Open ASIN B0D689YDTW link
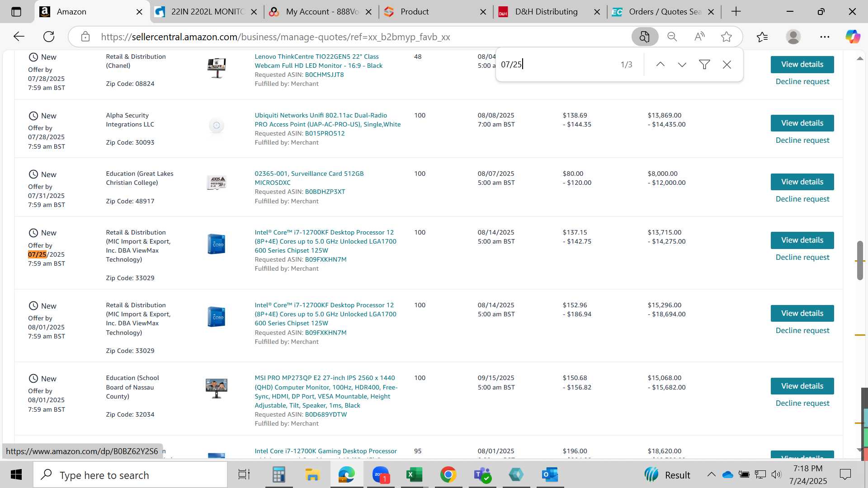The height and width of the screenshot is (488, 868). pyautogui.click(x=326, y=414)
